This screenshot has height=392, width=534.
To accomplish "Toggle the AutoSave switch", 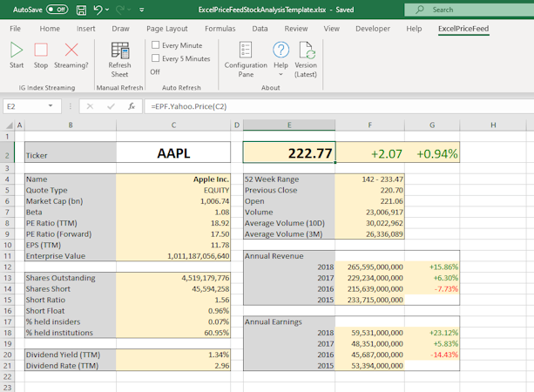I will 57,10.
